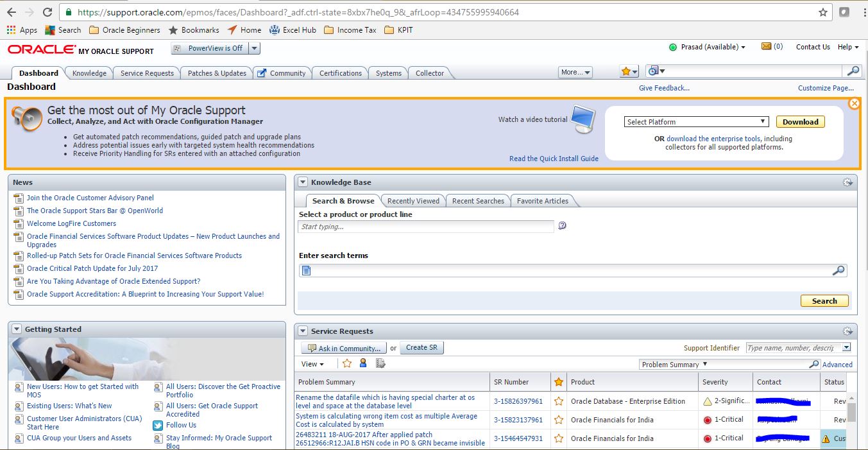
Task: Open the Help dropdown menu
Action: point(848,47)
